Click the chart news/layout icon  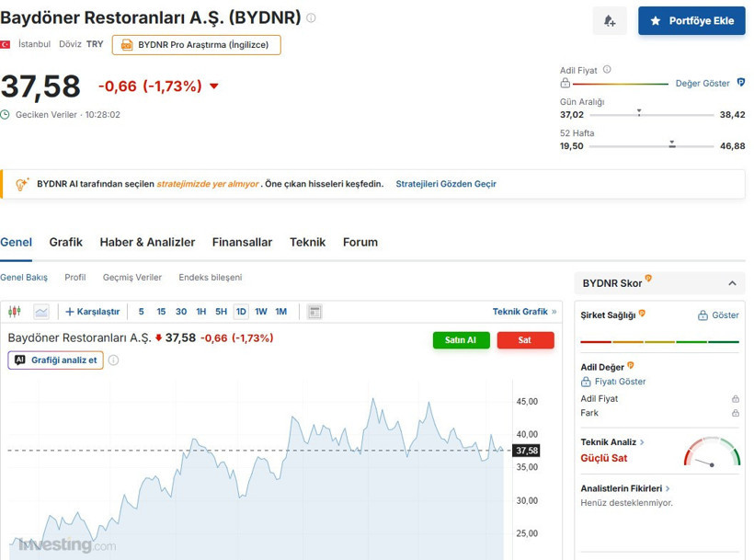pyautogui.click(x=314, y=312)
